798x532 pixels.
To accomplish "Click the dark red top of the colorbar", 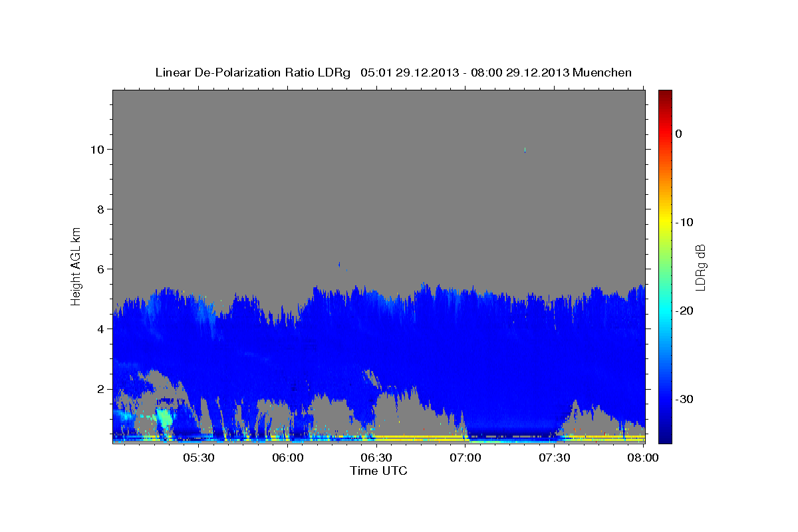I will pyautogui.click(x=665, y=95).
